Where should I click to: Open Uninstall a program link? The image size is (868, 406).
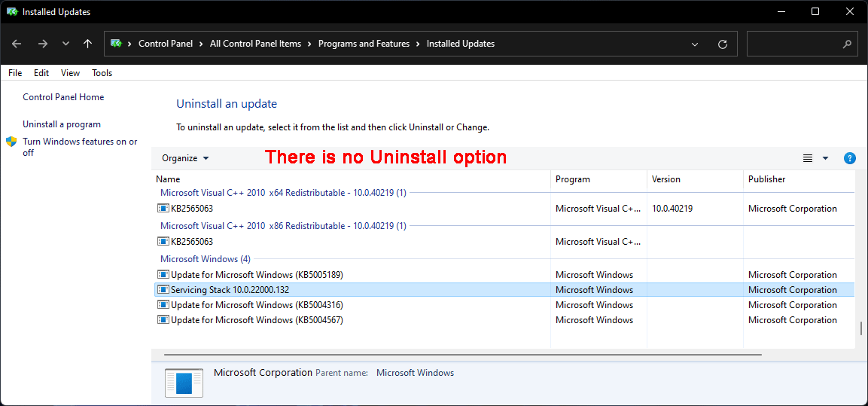pos(62,124)
